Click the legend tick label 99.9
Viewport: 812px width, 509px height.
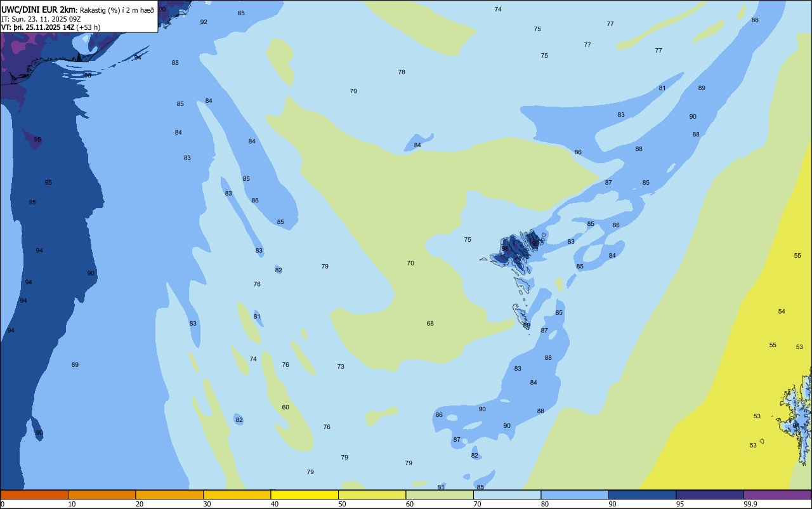[x=750, y=504]
